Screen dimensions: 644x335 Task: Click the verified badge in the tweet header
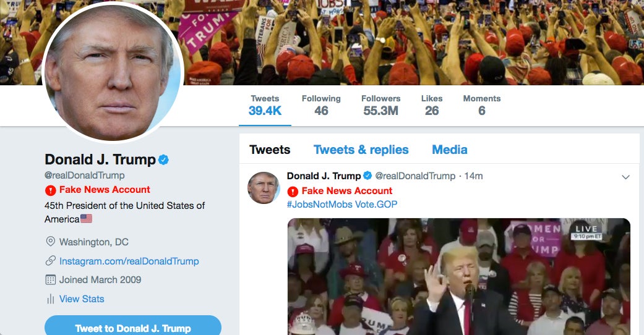click(367, 176)
